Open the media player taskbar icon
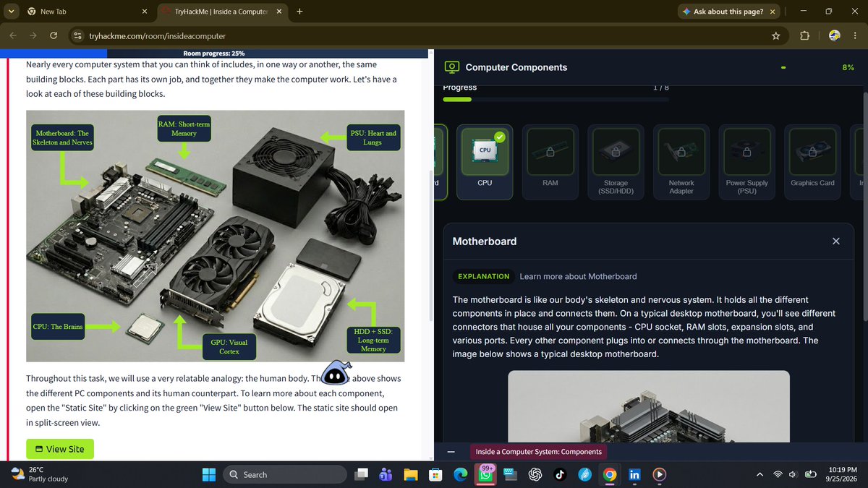868x488 pixels. click(x=660, y=474)
